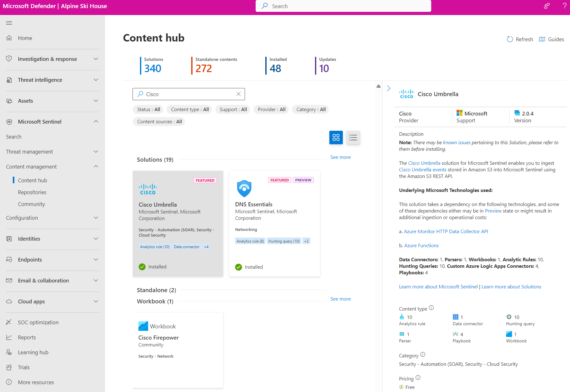Switch to list view

[x=353, y=137]
